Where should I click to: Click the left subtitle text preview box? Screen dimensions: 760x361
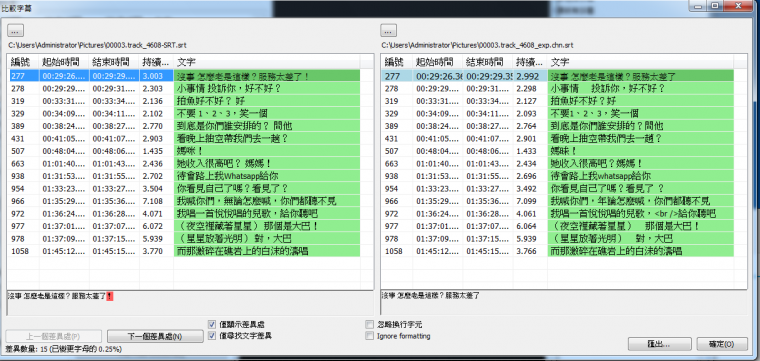[190, 303]
